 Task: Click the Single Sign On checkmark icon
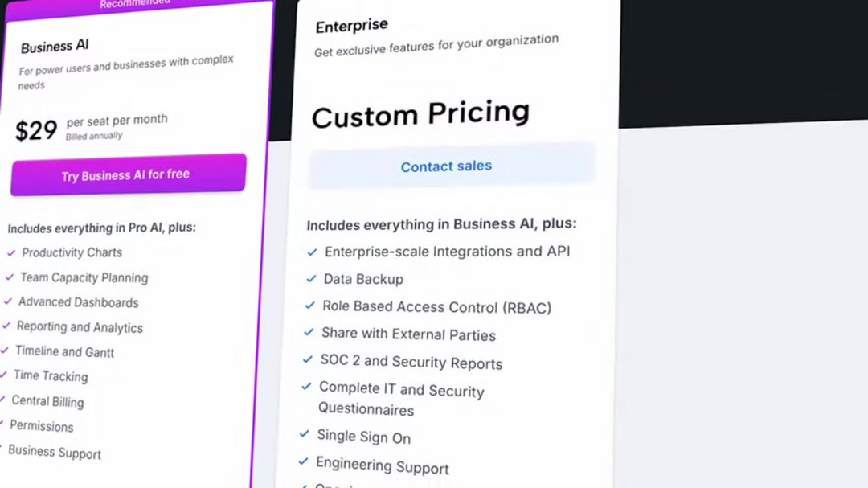[x=304, y=434]
